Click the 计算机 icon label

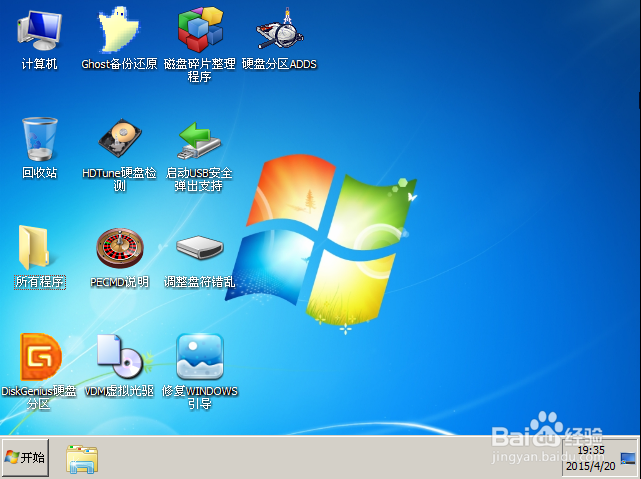pyautogui.click(x=39, y=64)
